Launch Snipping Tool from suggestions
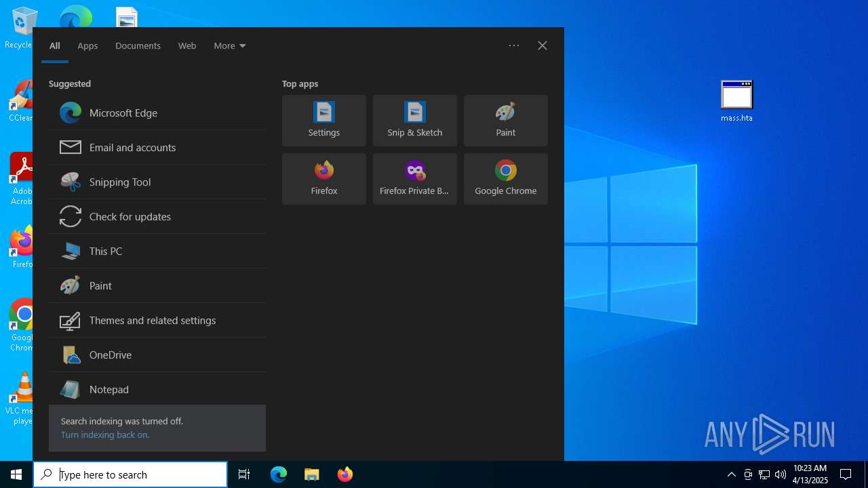The width and height of the screenshot is (868, 488). (x=157, y=182)
